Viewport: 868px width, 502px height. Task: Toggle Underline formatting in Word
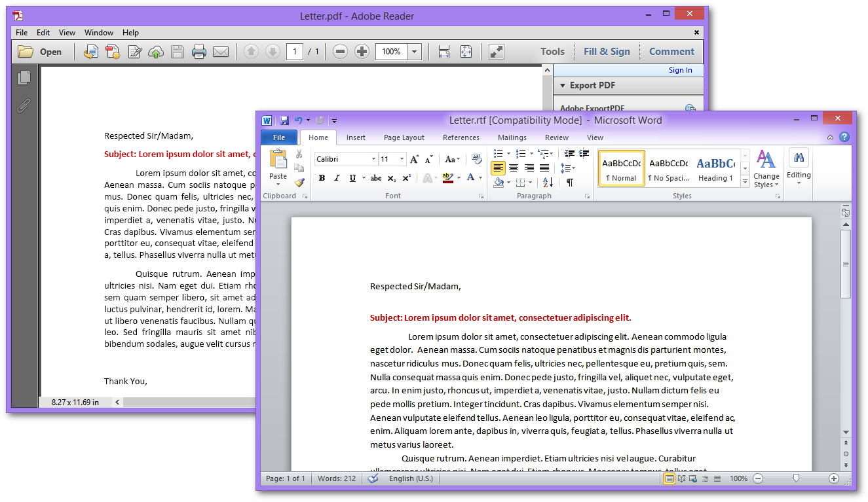tap(352, 178)
